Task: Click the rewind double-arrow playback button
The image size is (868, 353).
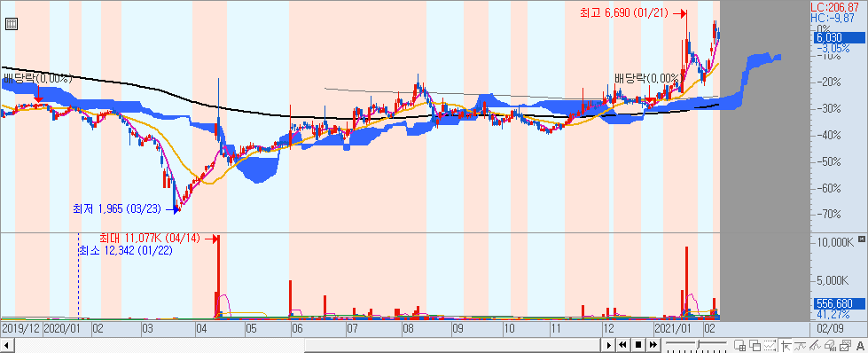Action: (622, 345)
